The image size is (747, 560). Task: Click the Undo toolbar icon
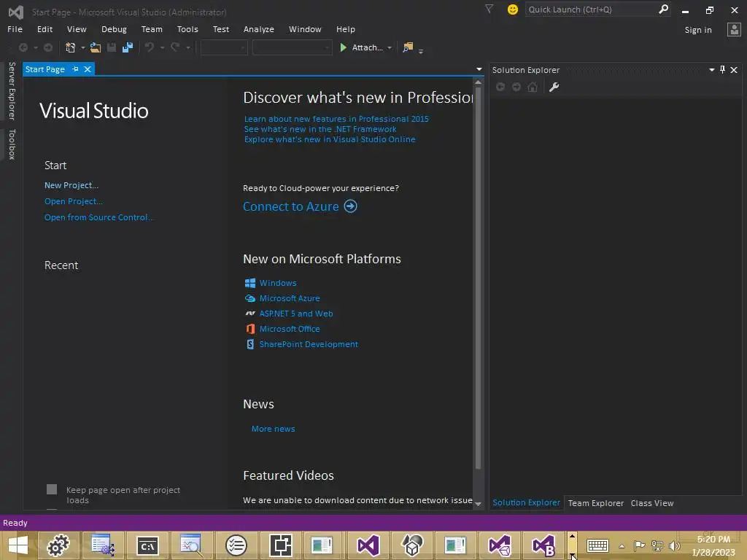[150, 47]
